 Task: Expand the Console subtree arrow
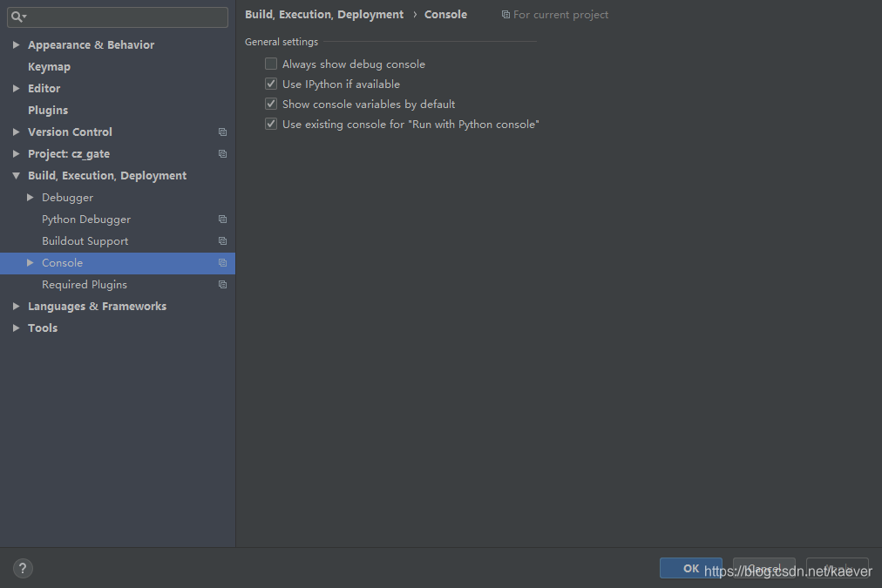tap(31, 263)
